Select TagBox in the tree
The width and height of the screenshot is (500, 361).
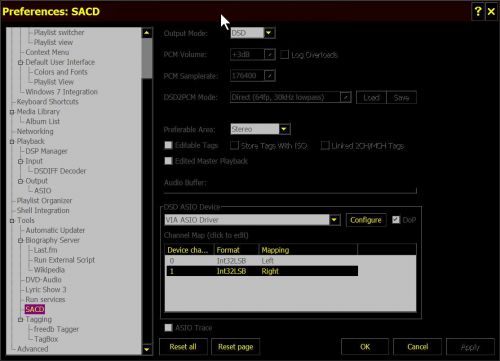coord(46,339)
